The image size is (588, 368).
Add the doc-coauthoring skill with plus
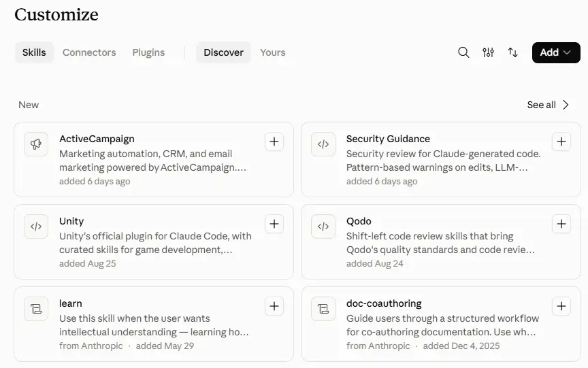click(x=561, y=306)
